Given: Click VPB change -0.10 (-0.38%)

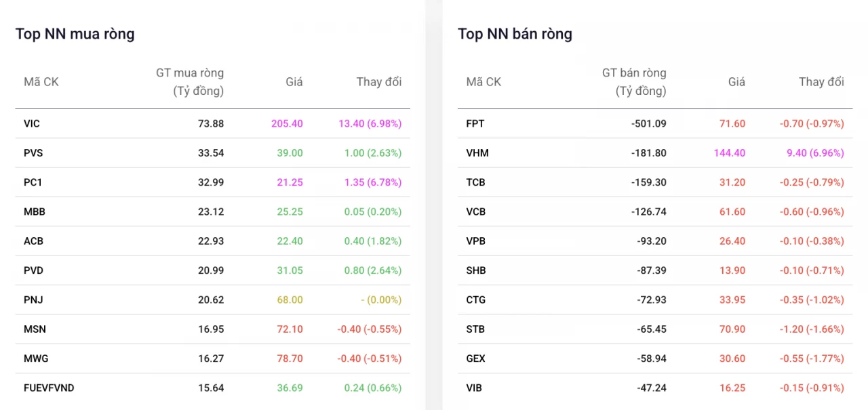Looking at the screenshot, I should 812,241.
